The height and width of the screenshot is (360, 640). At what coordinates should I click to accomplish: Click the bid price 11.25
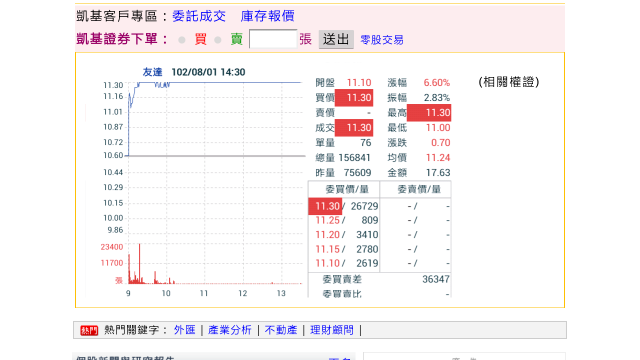click(327, 220)
